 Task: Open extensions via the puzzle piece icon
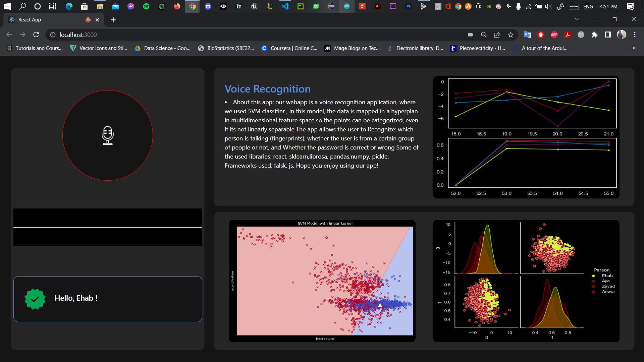click(595, 35)
